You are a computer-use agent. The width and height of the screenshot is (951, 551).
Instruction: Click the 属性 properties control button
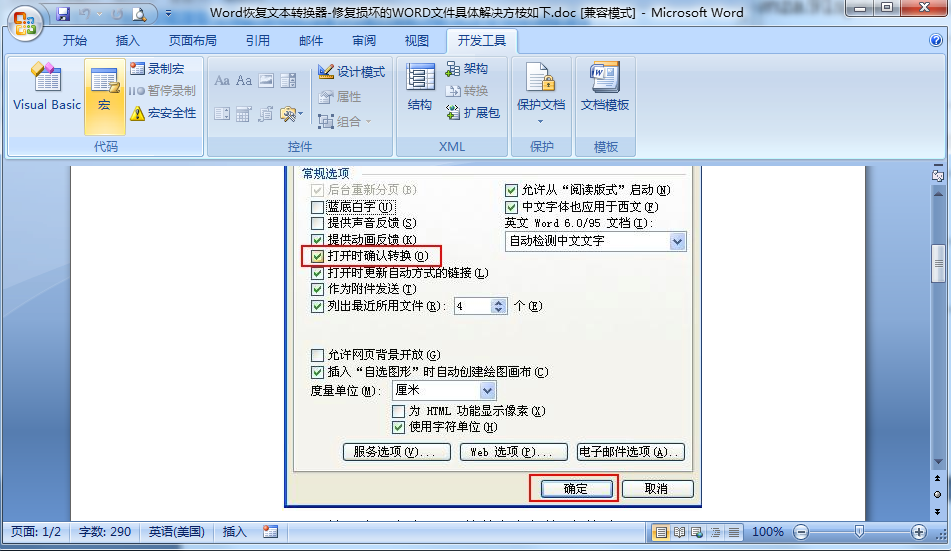[340, 96]
